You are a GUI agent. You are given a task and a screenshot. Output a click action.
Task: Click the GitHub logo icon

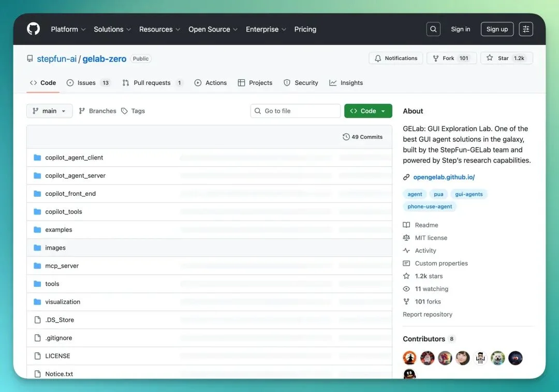(x=33, y=29)
